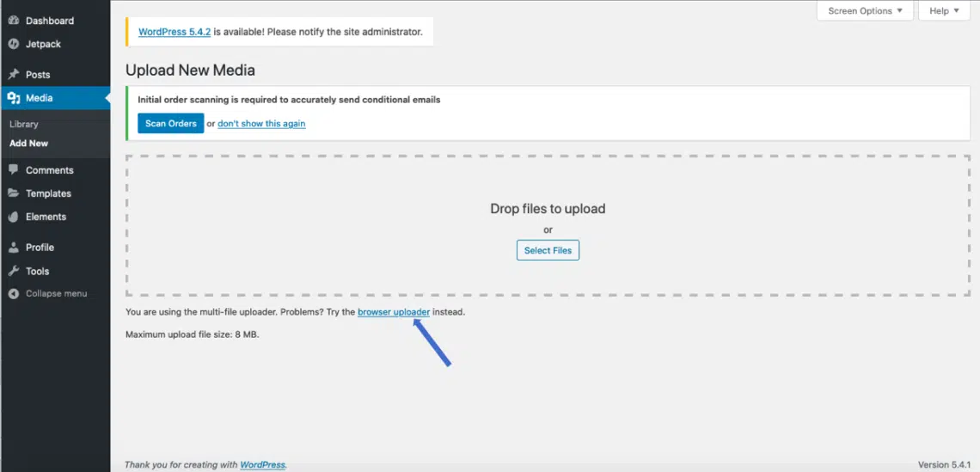
Task: Select the Media menu label
Action: coord(39,98)
